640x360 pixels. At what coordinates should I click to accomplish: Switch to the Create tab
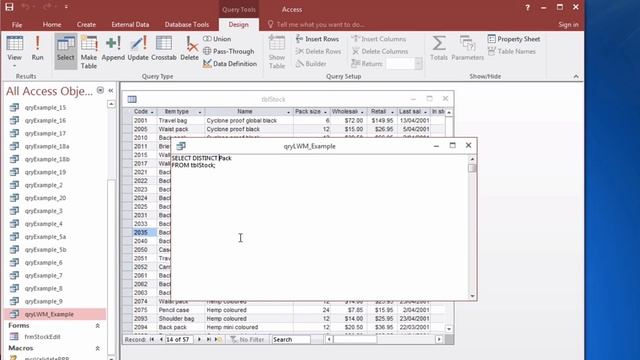pyautogui.click(x=86, y=24)
